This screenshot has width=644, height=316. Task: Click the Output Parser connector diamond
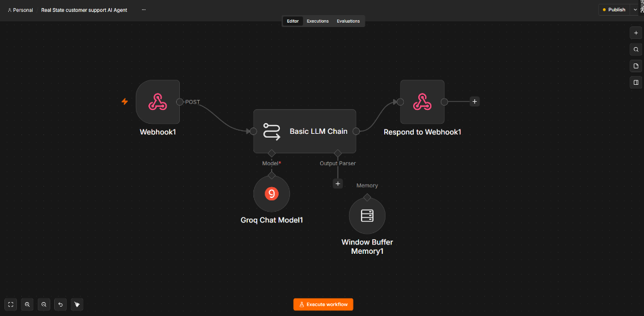(338, 153)
